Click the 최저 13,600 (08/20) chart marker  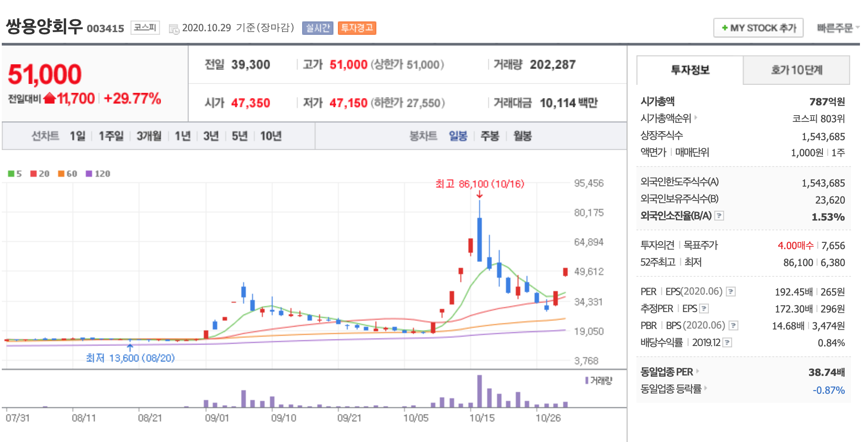pos(130,358)
